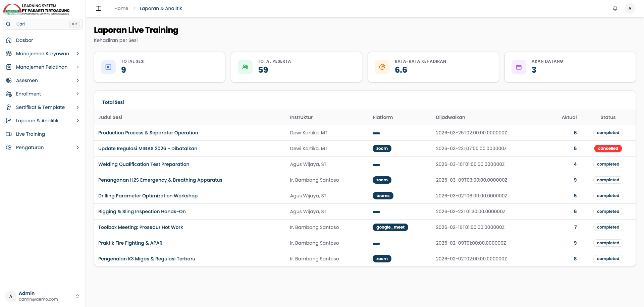Open the Dasbor menu item

(x=43, y=40)
